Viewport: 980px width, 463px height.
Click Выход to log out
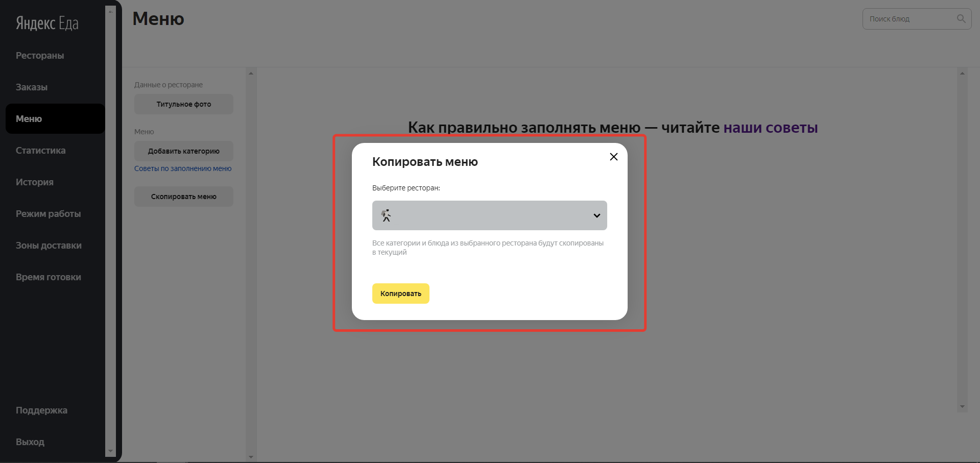30,442
